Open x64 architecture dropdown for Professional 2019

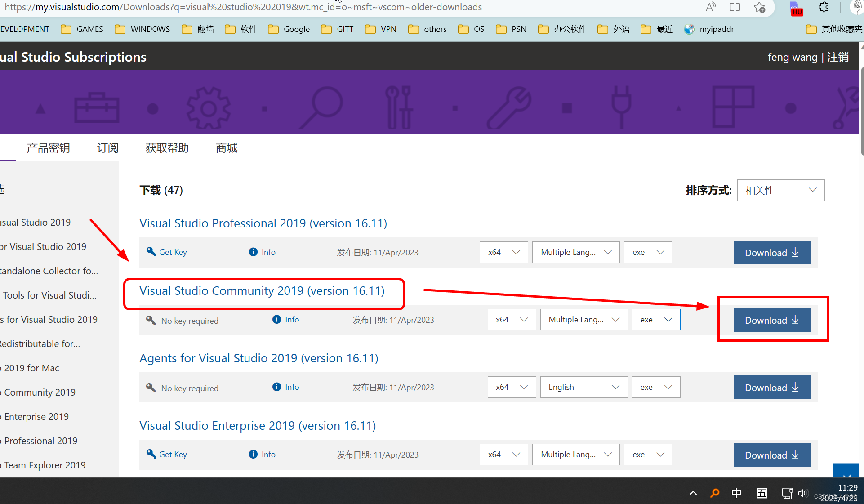click(503, 252)
